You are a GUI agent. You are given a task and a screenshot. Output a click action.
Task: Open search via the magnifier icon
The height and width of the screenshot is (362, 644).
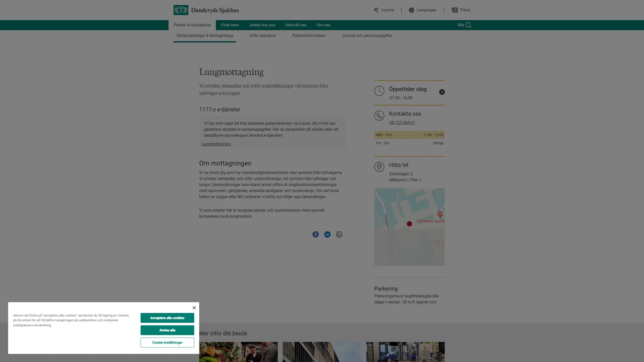click(469, 25)
